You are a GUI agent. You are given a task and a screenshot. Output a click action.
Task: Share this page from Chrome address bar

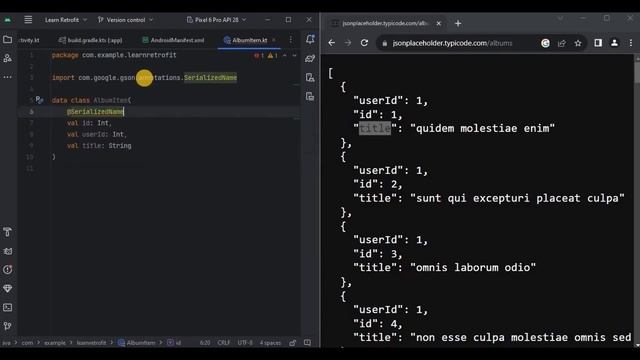[x=562, y=43]
